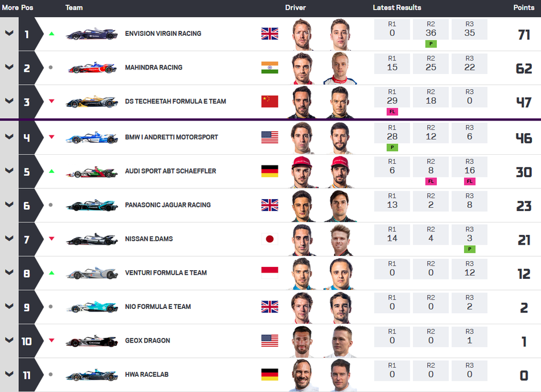This screenshot has height=392, width=541.
Task: Sort by the Points column header
Action: tap(523, 8)
